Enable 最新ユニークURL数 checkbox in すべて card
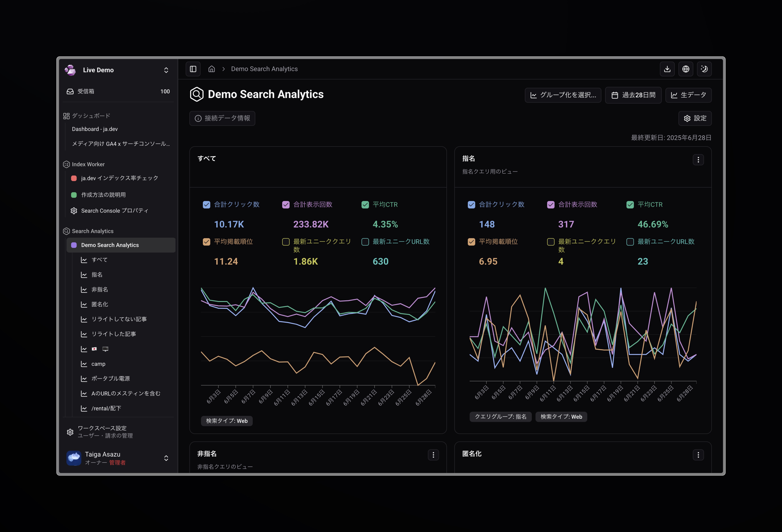 click(x=365, y=242)
